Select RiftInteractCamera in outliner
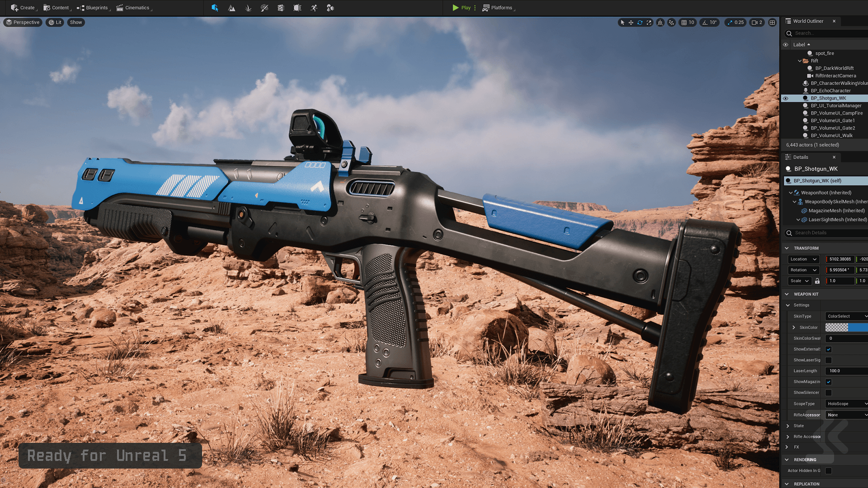The height and width of the screenshot is (488, 868). click(x=835, y=76)
